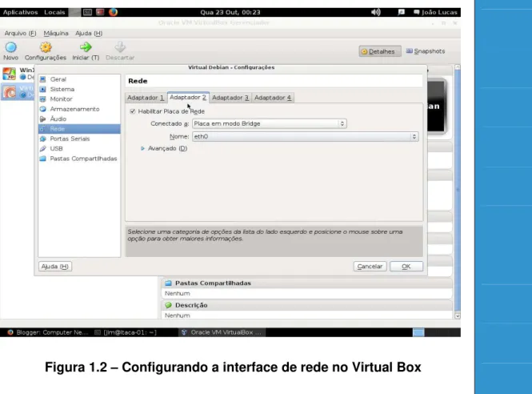The width and height of the screenshot is (532, 394).
Task: Open Configurações gear toolbar icon
Action: (46, 47)
